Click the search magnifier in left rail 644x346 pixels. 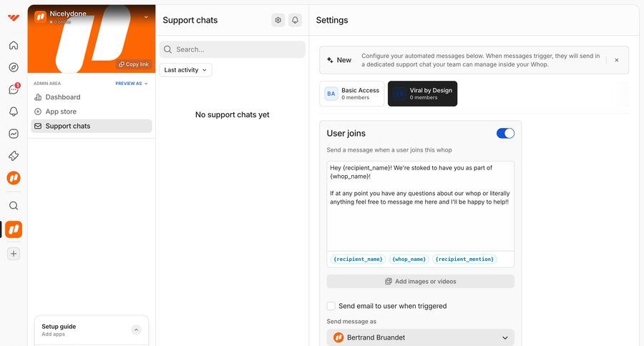14,206
